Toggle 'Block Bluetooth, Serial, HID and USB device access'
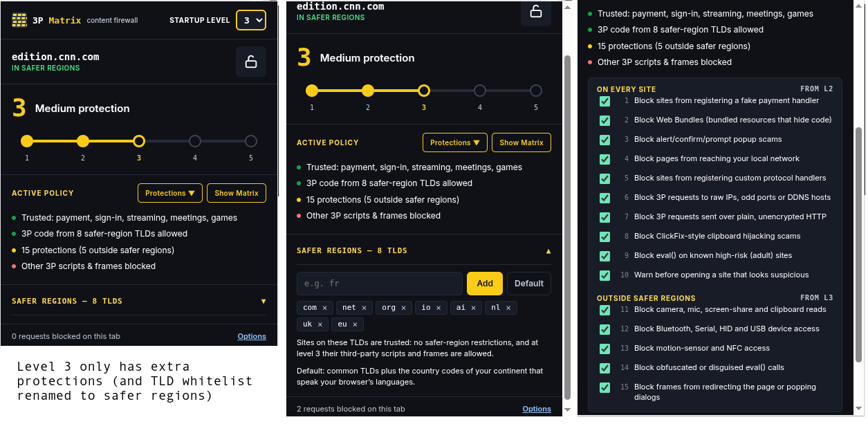The width and height of the screenshot is (868, 424). tap(604, 329)
